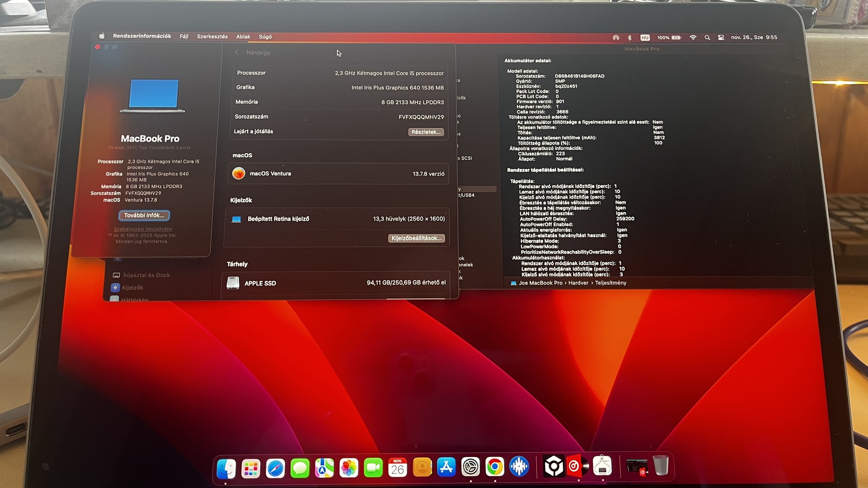Open the Szerkesztés menu
868x488 pixels.
pos(212,36)
